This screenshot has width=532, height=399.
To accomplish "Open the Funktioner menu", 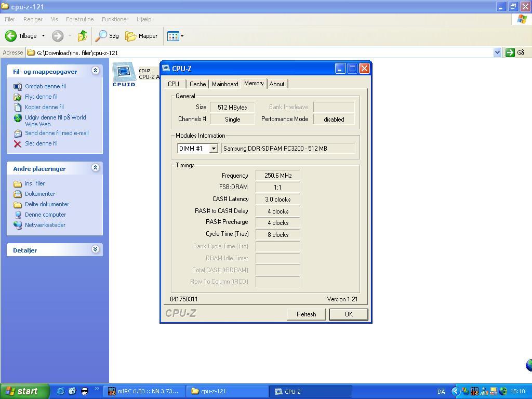I will click(115, 19).
